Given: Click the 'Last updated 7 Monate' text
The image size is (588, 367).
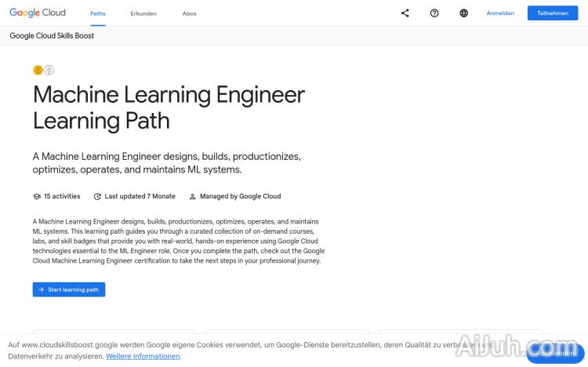Looking at the screenshot, I should click(x=140, y=196).
